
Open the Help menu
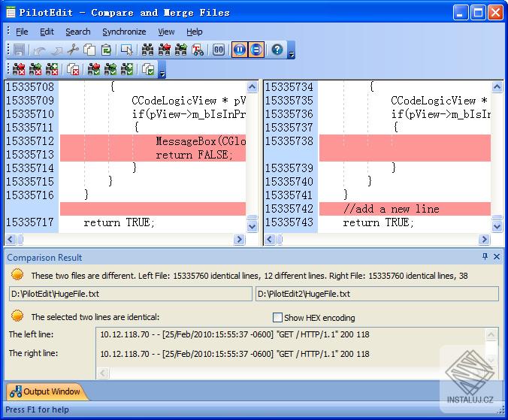[x=195, y=32]
